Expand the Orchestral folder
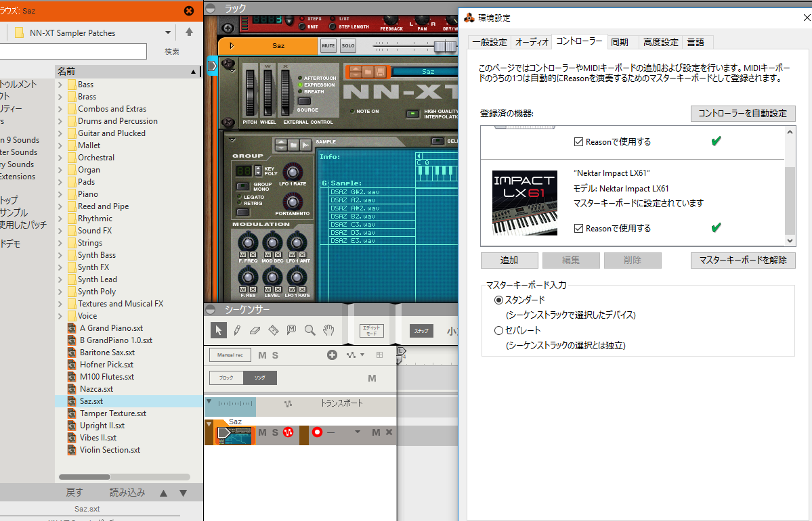 point(60,158)
